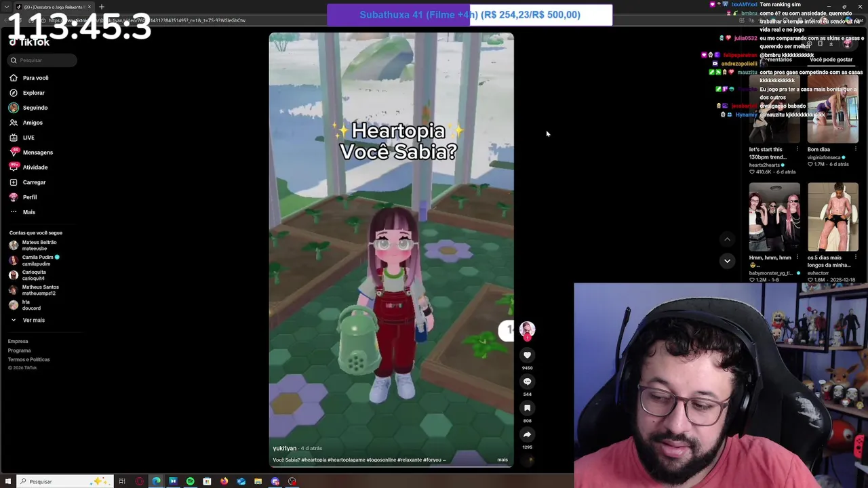The height and width of the screenshot is (488, 868).
Task: Open os 5 dias mais longos thumbnail
Action: 833,218
